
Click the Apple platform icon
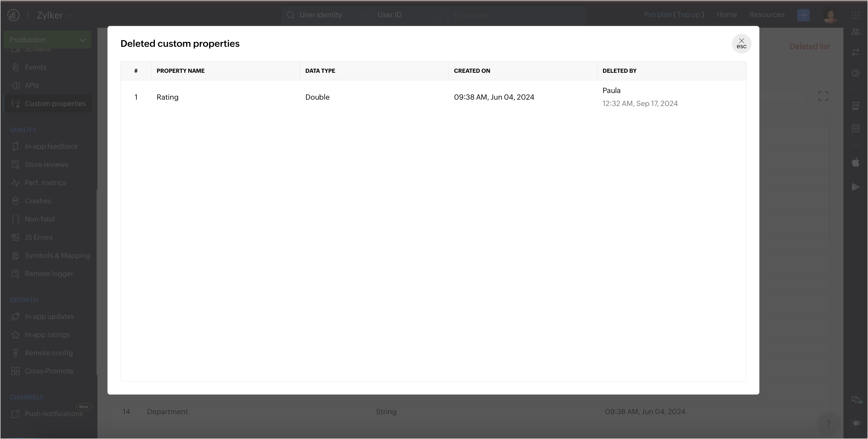pos(855,163)
